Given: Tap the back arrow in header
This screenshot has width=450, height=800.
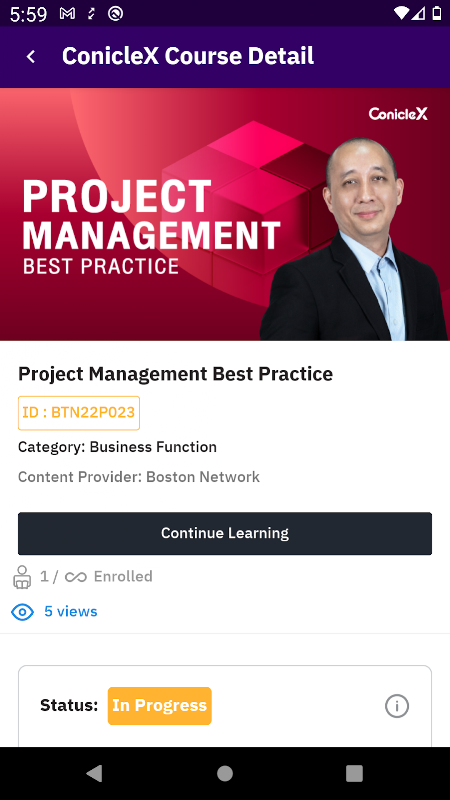Looking at the screenshot, I should [31, 57].
